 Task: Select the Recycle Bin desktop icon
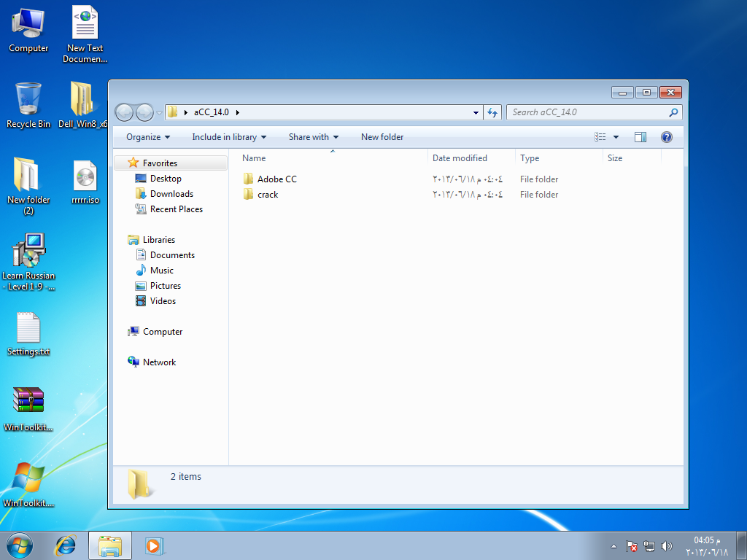point(28,106)
